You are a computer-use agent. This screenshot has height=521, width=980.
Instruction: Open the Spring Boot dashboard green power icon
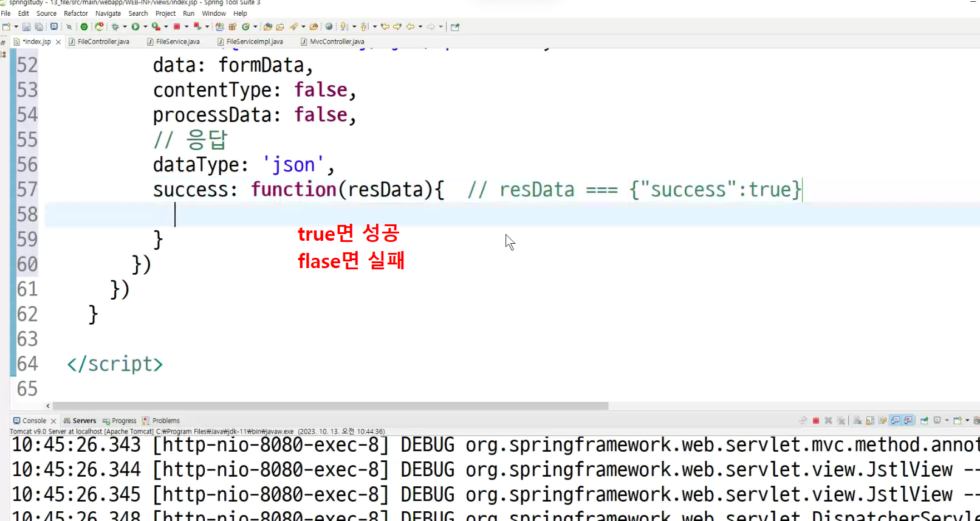click(84, 27)
